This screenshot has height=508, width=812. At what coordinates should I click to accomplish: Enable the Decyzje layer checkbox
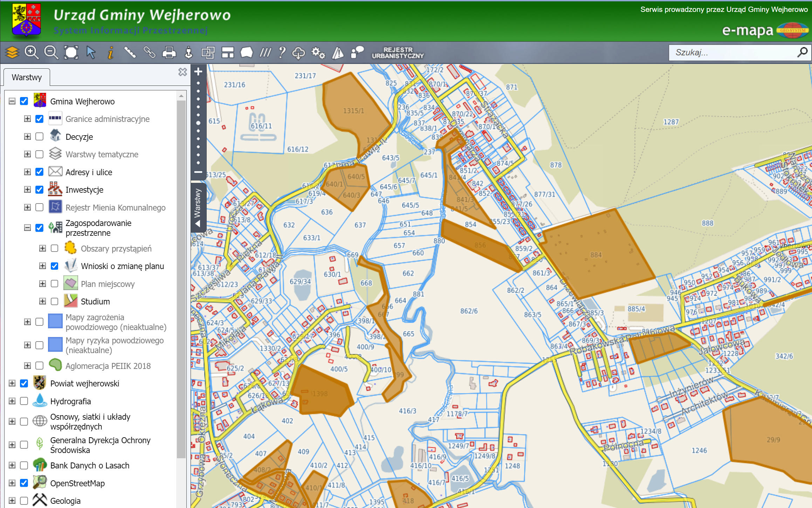(40, 137)
